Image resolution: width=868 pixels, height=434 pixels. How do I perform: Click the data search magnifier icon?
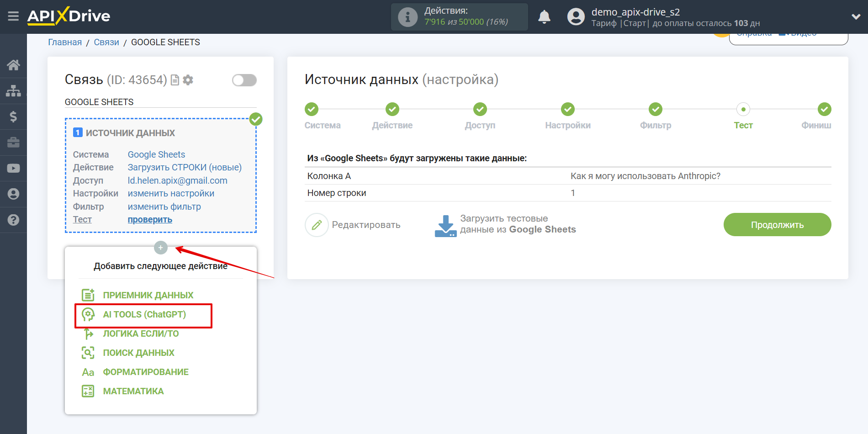coord(88,353)
